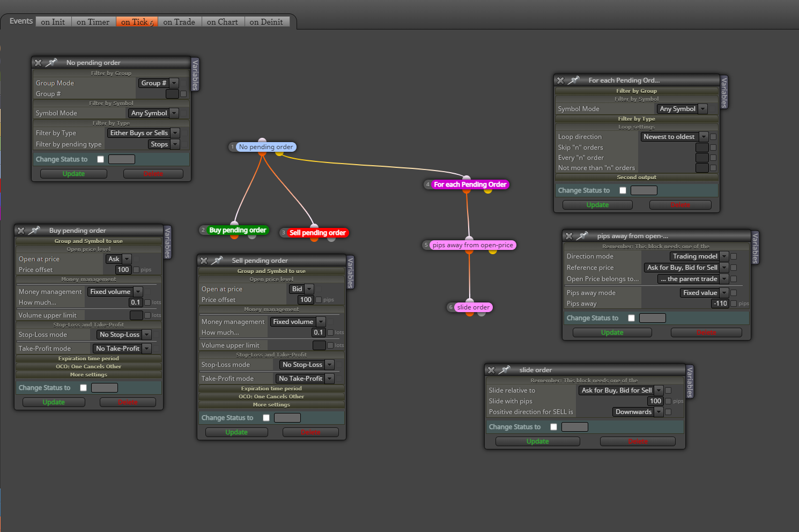The height and width of the screenshot is (532, 799).
Task: Enable Change Status to in No pending order panel
Action: point(100,159)
